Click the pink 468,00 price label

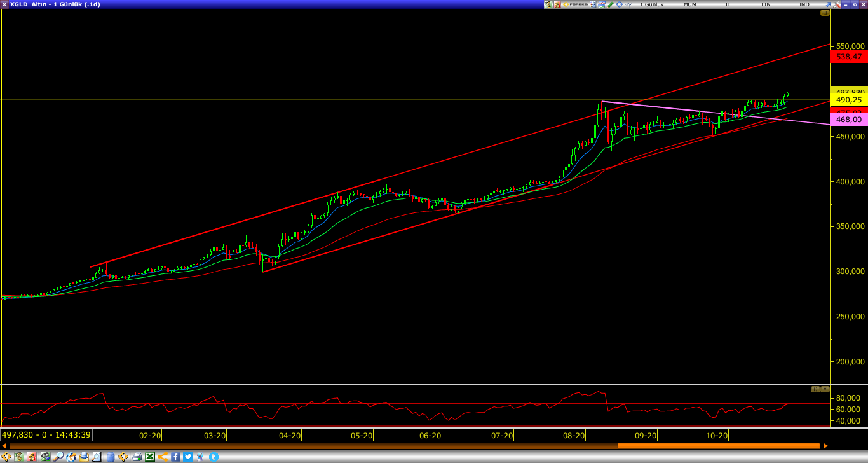849,120
